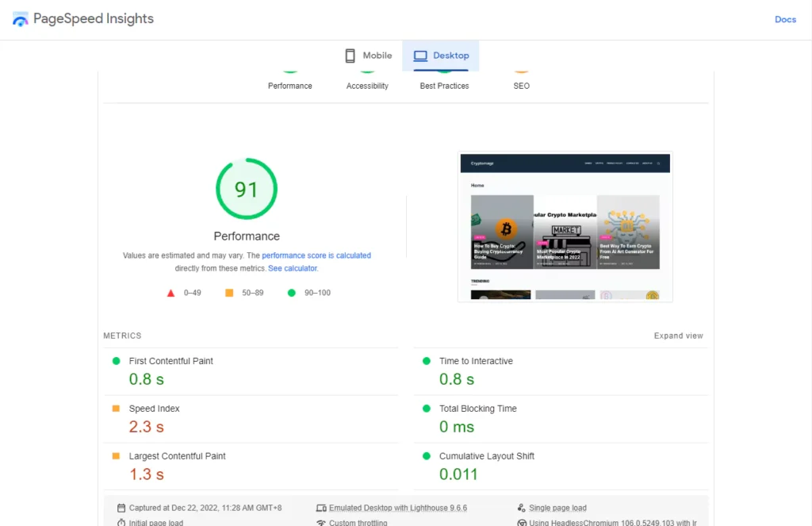The width and height of the screenshot is (812, 526).
Task: Click the 91 performance score gauge
Action: [x=247, y=189]
